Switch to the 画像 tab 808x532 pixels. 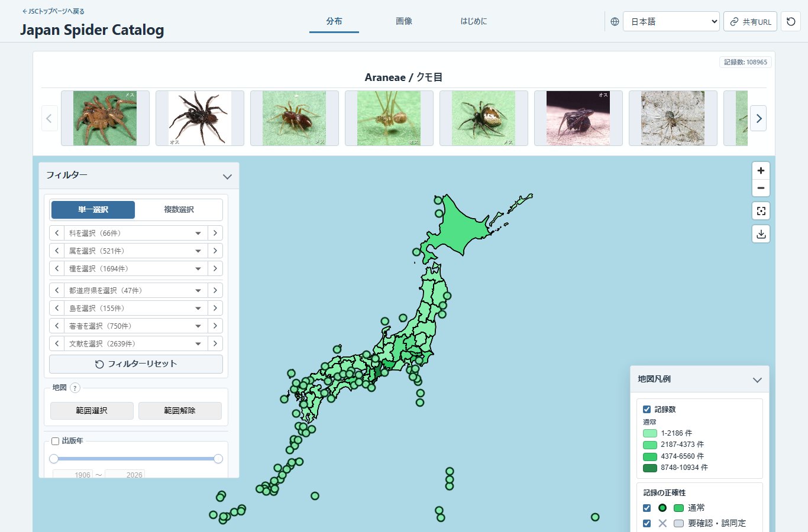point(404,21)
